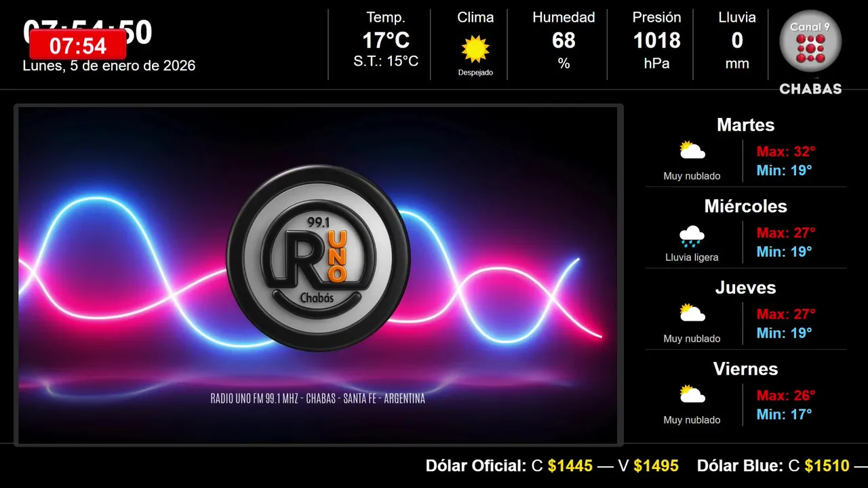868x488 pixels.
Task: Click Viernes cloudy forecast icon
Action: pos(692,394)
